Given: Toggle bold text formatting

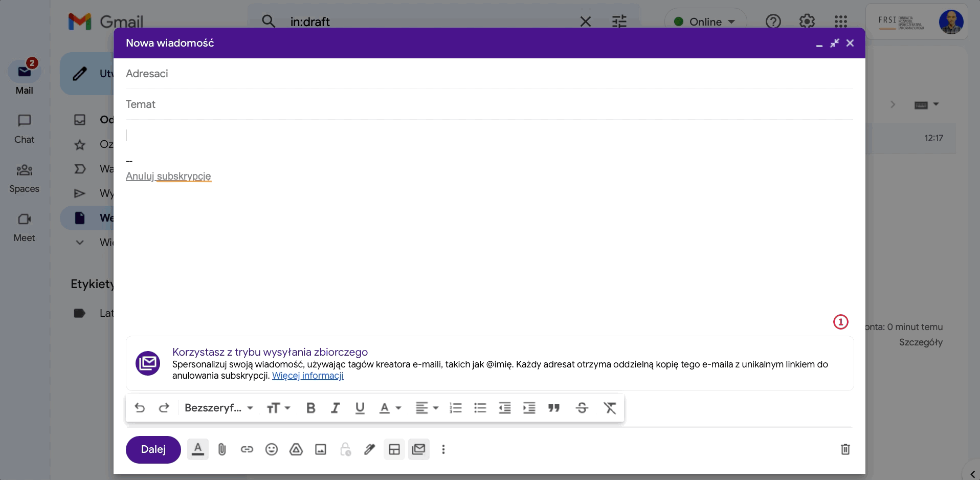Looking at the screenshot, I should click(x=310, y=408).
